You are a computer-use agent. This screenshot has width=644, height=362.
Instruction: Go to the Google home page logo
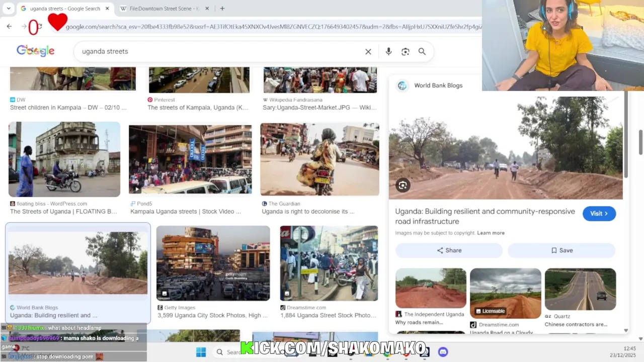[x=35, y=51]
